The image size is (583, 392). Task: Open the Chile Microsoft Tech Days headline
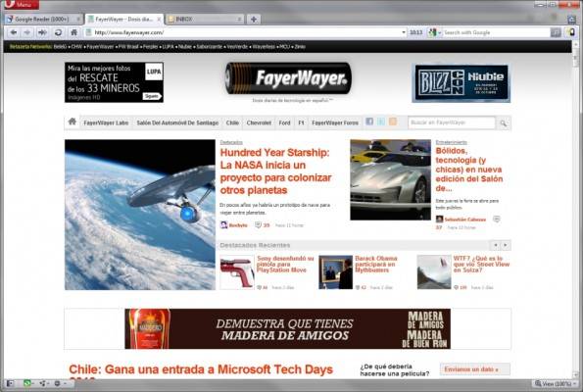tap(201, 370)
